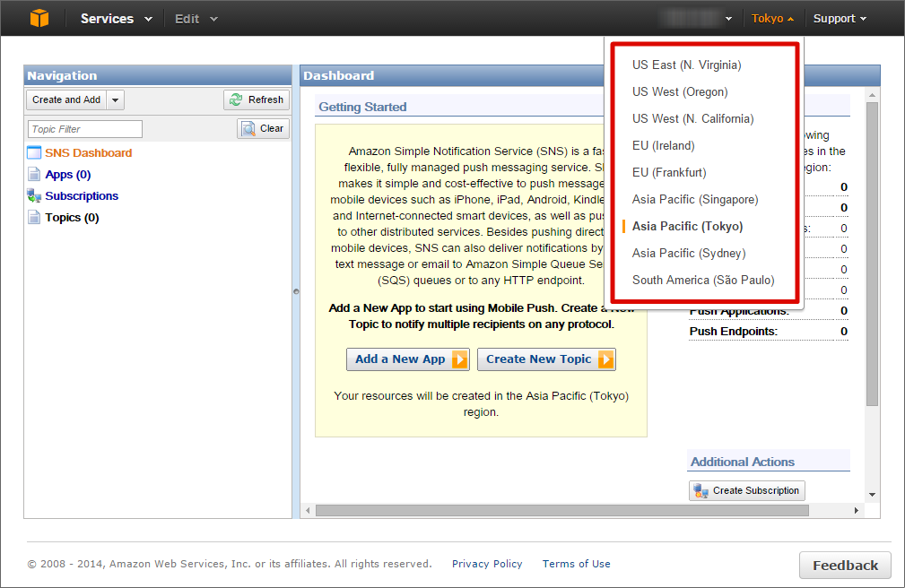Click the magnifier icon on Clear button
905x588 pixels.
coord(248,129)
